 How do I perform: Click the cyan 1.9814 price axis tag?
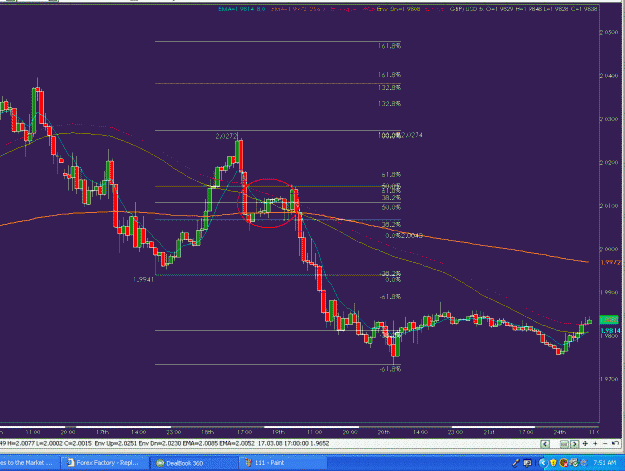[x=610, y=331]
